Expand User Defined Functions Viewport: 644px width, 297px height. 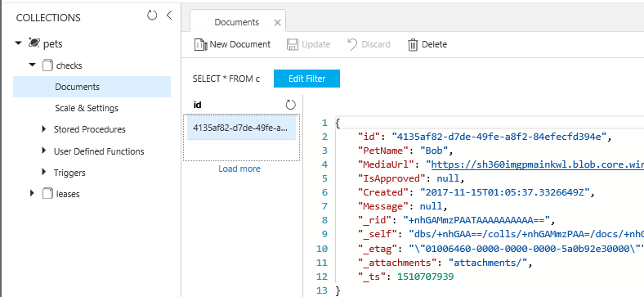point(44,151)
